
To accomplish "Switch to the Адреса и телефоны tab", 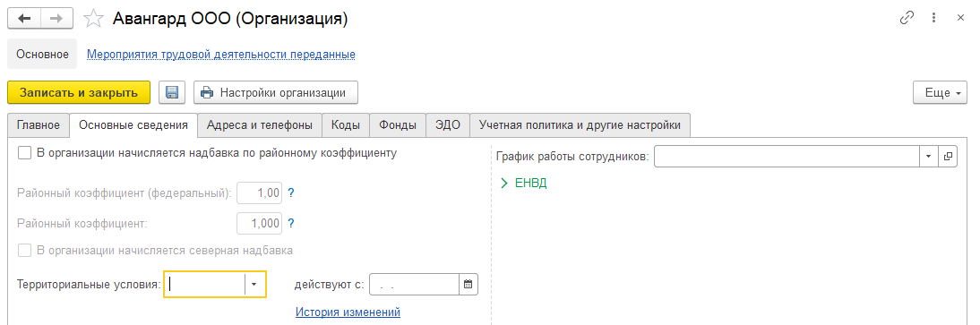I will tap(260, 125).
